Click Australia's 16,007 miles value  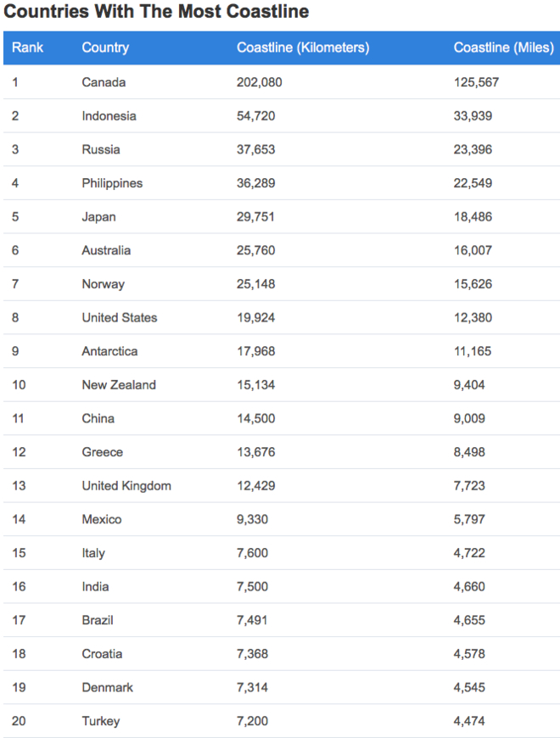(473, 250)
